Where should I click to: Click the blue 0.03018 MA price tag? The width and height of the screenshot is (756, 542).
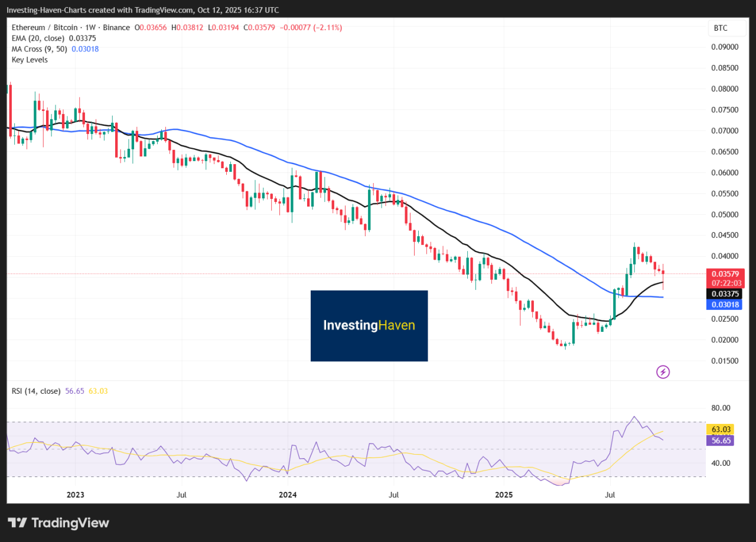[723, 305]
